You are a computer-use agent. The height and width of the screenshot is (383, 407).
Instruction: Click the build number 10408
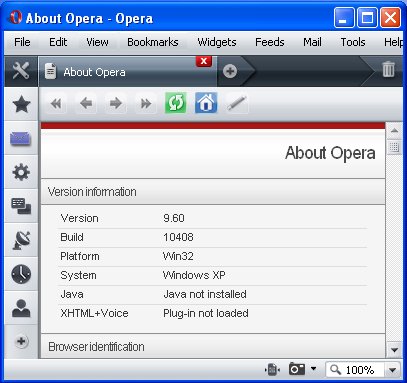(178, 237)
